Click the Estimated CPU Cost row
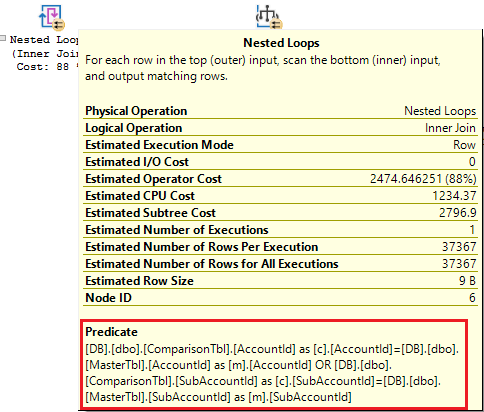The height and width of the screenshot is (412, 484). (x=280, y=196)
